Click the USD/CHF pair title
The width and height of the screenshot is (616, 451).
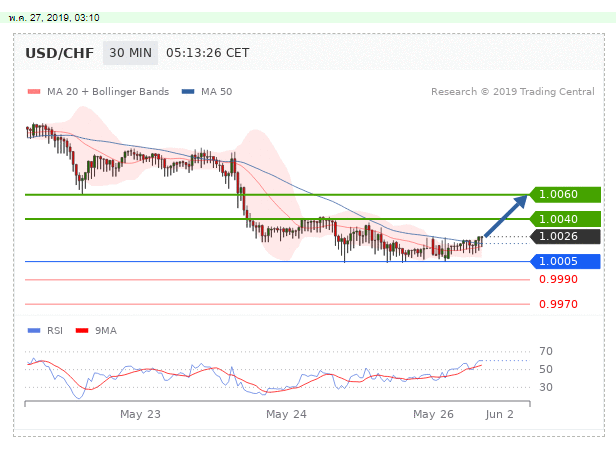pyautogui.click(x=60, y=53)
